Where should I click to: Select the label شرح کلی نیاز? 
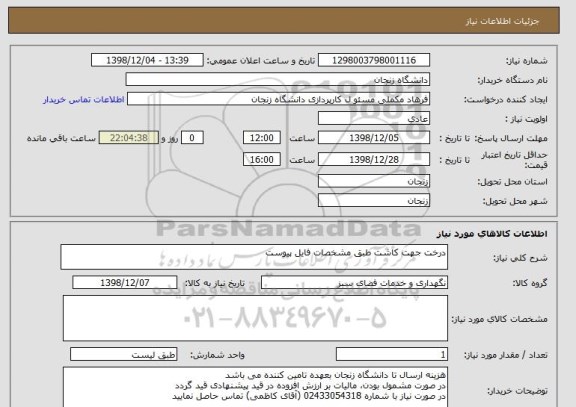pyautogui.click(x=520, y=258)
